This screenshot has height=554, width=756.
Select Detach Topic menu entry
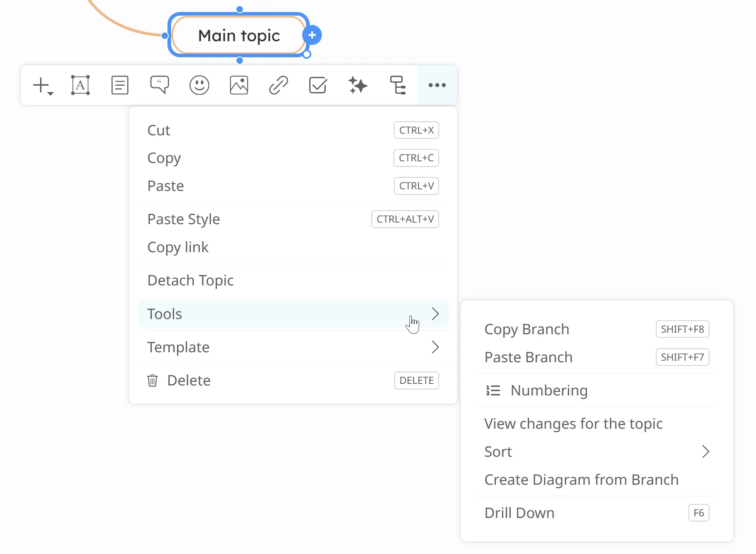191,280
